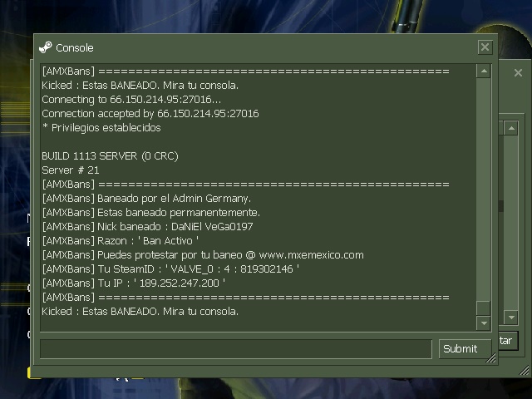The width and height of the screenshot is (532, 399).
Task: Click the 'Nick baneado : DaNiEl VeGa0197' line
Action: point(147,227)
